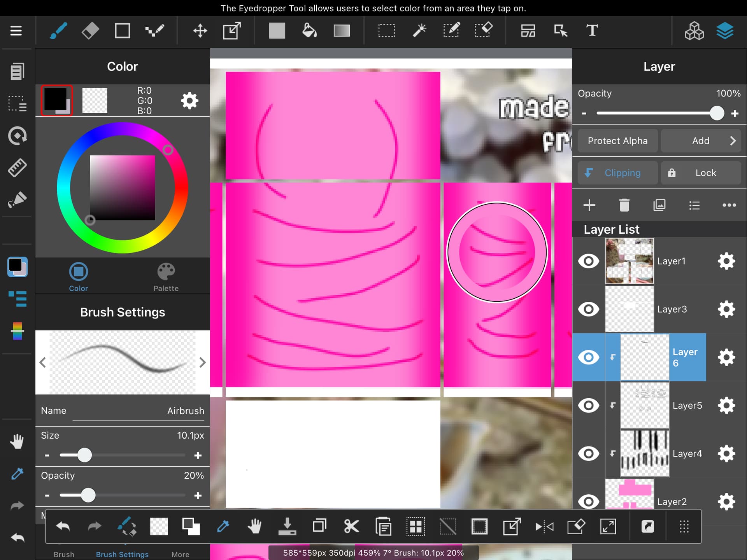
Task: Toggle Clipping for the selected layer
Action: 617,173
